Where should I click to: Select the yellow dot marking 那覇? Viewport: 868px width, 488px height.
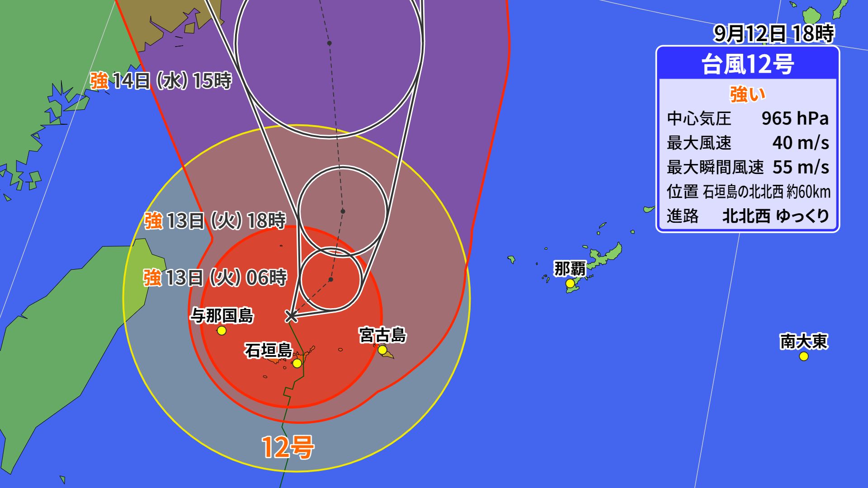point(571,283)
